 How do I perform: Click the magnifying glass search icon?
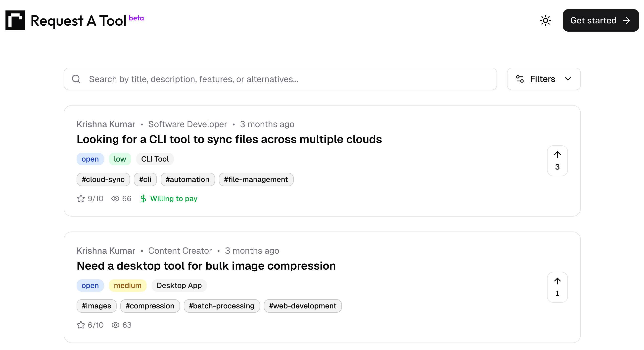[x=76, y=79]
